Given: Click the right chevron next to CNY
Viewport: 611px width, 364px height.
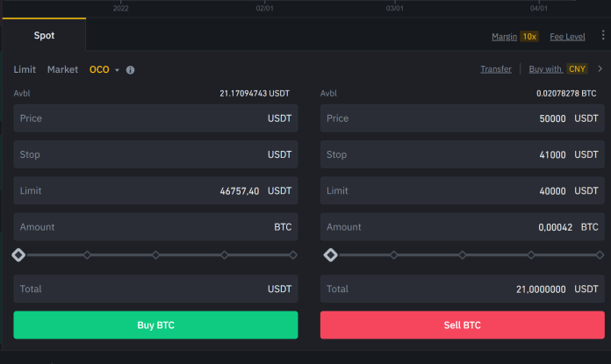Looking at the screenshot, I should (x=600, y=68).
